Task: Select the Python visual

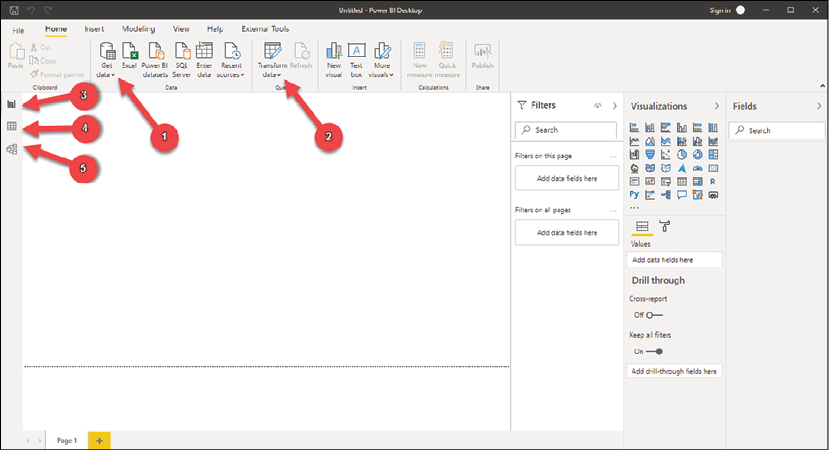Action: click(634, 195)
